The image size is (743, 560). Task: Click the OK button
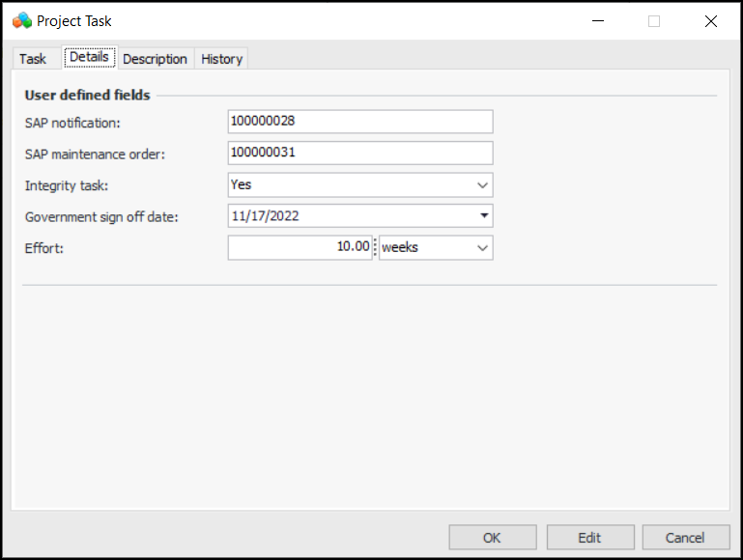(x=493, y=537)
